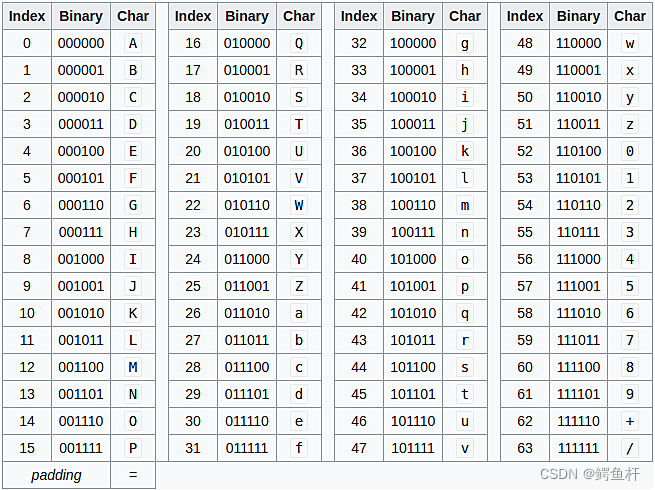Click binary value 000101
This screenshot has width=655, height=490.
tap(81, 178)
